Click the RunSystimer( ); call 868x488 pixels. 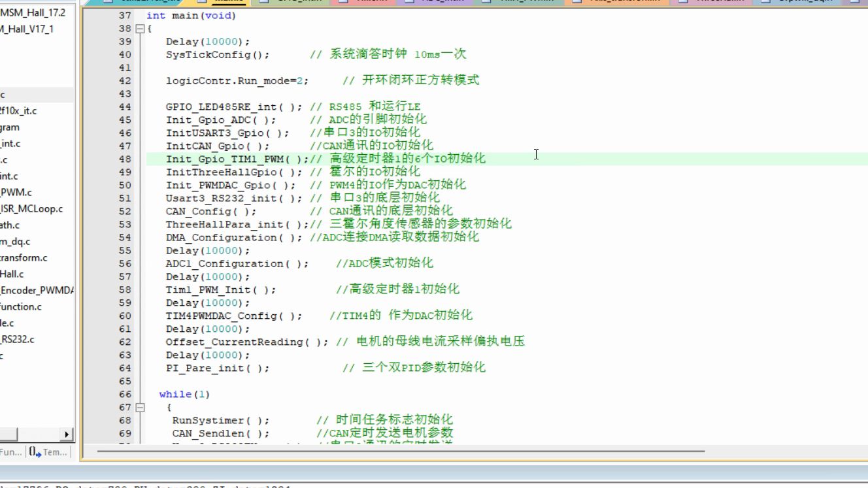tap(221, 421)
